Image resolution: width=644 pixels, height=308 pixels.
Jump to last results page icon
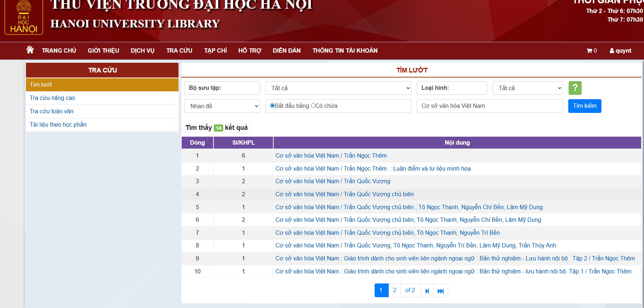441,291
